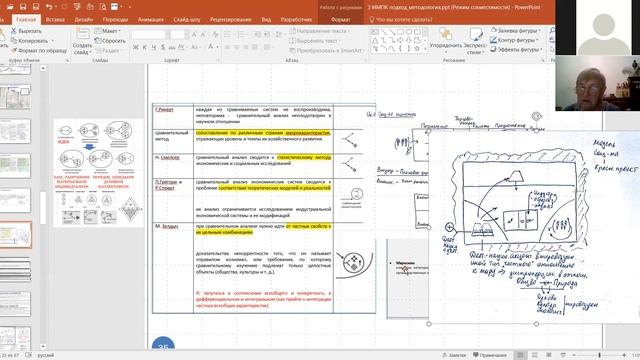This screenshot has height=360, width=640.
Task: Click Примечания in status bar
Action: click(490, 355)
